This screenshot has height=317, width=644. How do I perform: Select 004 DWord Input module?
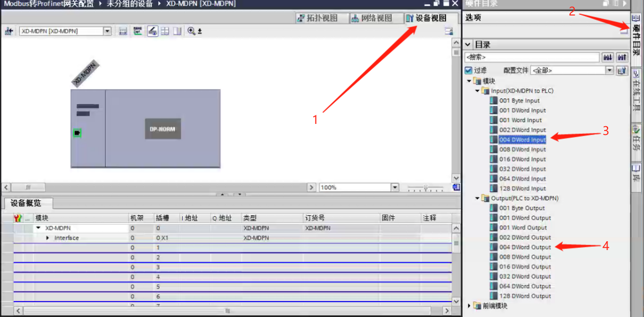tap(522, 139)
